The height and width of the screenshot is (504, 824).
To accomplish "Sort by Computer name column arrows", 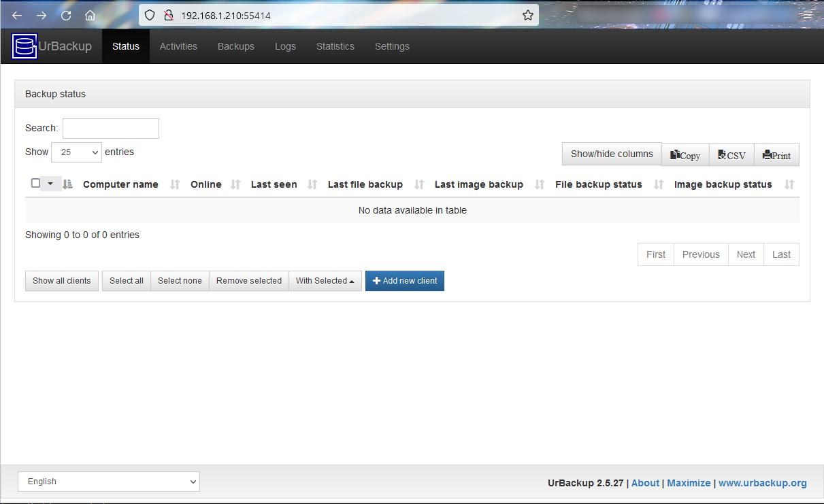I will (x=175, y=184).
